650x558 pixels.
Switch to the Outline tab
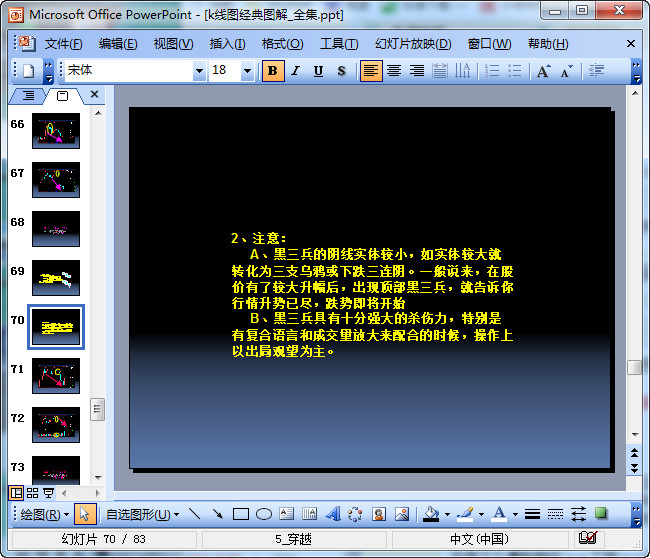point(28,96)
